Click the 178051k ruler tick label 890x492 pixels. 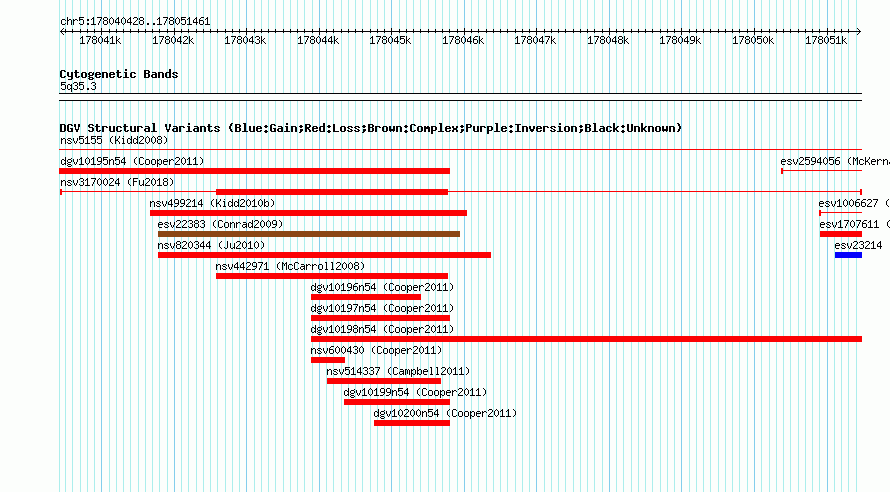[826, 40]
